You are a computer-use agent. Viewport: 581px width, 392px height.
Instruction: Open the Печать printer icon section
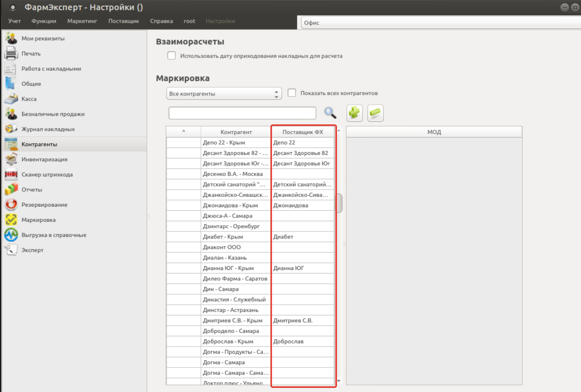tap(11, 54)
